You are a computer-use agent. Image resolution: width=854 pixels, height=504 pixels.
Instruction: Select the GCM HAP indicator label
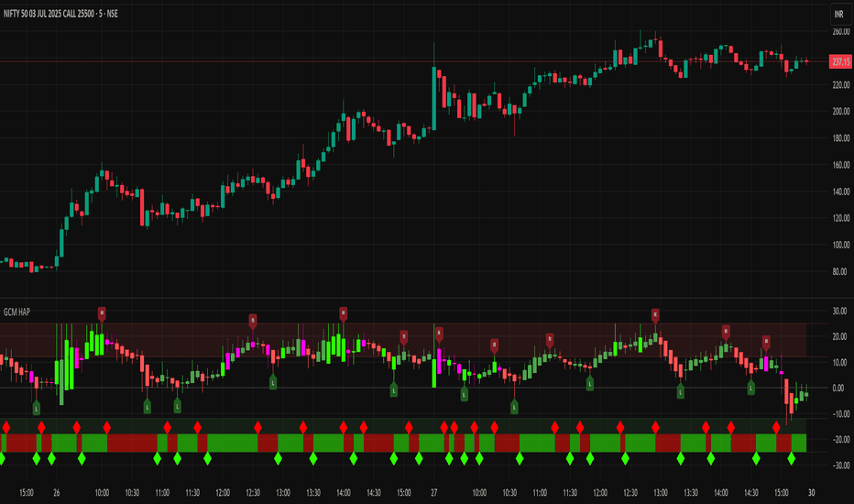(x=16, y=312)
